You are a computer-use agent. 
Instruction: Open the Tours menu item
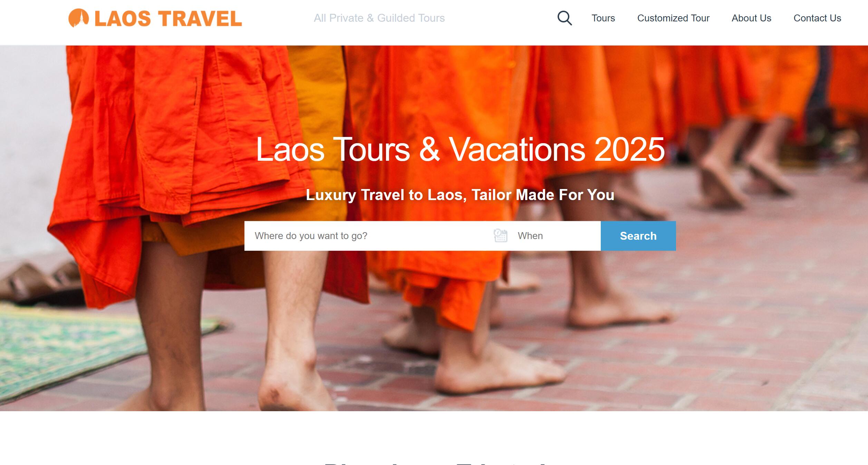point(603,18)
